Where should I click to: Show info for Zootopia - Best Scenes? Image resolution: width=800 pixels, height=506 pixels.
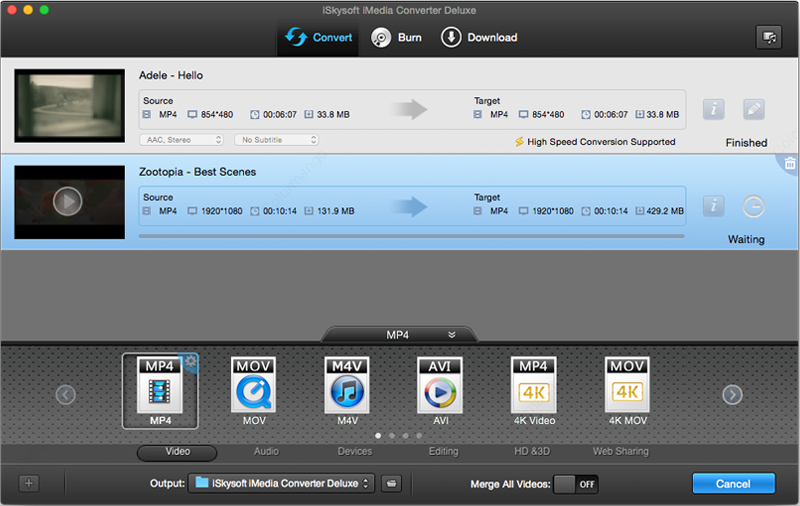pyautogui.click(x=713, y=206)
